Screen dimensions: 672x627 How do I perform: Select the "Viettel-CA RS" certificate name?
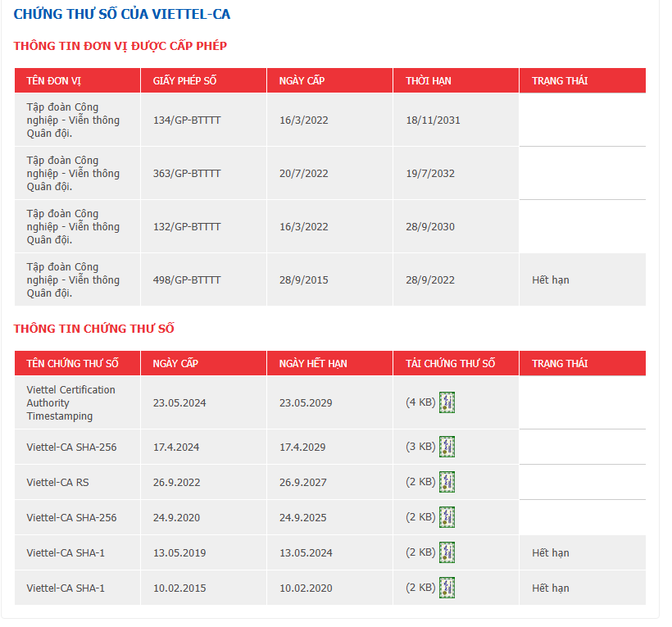click(57, 482)
